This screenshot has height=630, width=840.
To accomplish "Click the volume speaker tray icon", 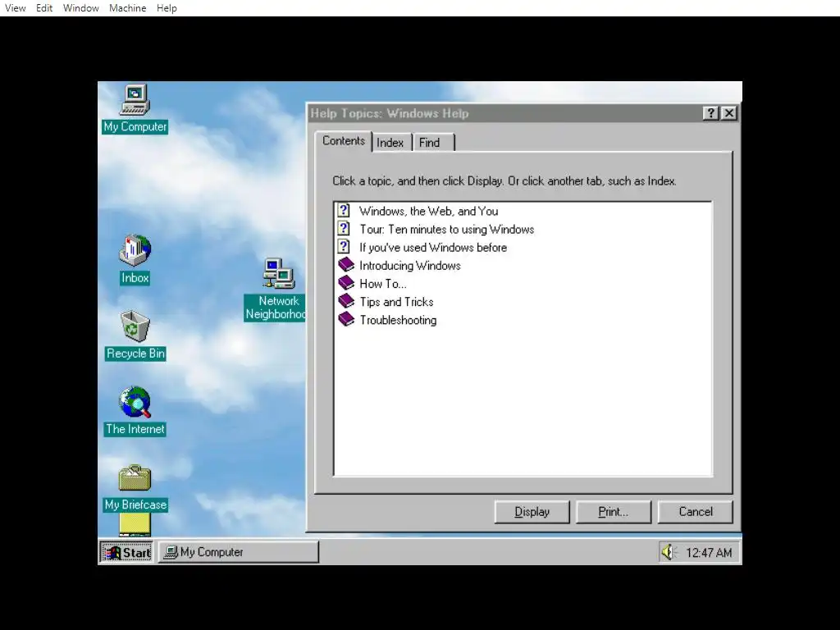I will pyautogui.click(x=668, y=552).
